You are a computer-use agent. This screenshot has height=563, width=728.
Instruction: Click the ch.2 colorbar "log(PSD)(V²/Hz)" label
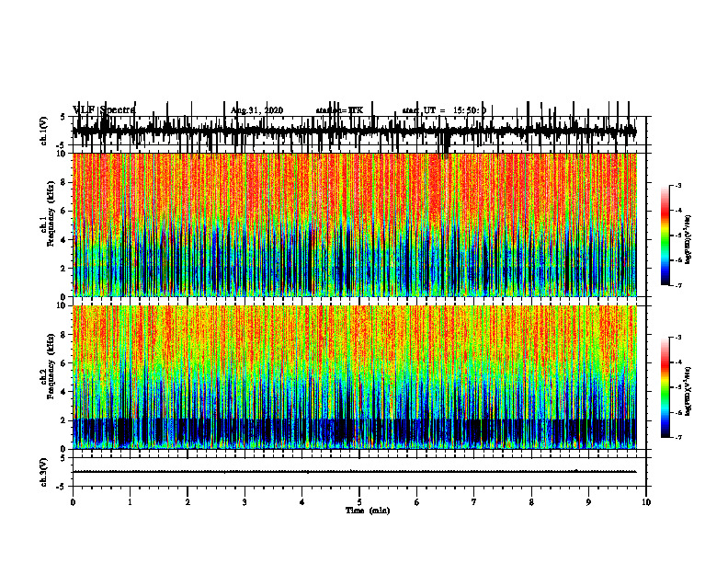click(x=688, y=391)
